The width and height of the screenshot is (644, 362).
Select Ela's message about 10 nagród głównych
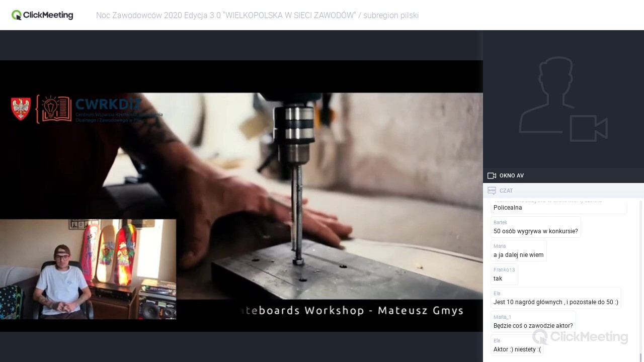pos(555,302)
